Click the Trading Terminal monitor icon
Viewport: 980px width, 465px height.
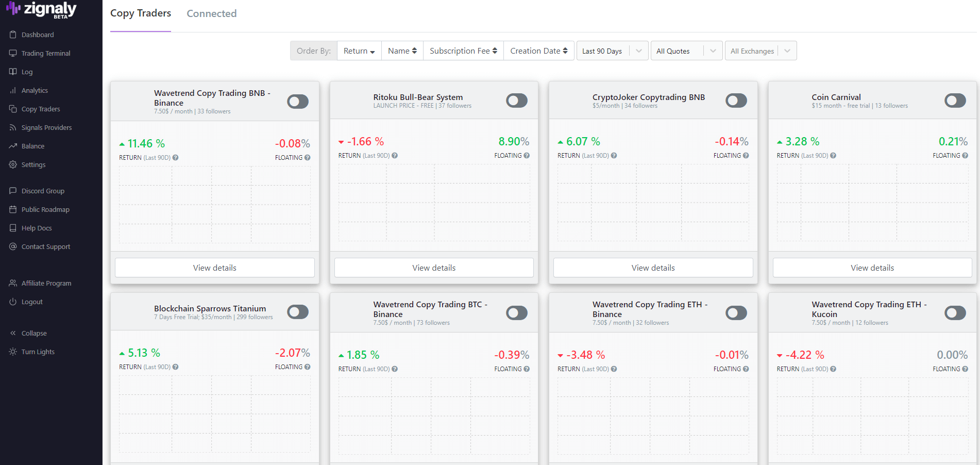pyautogui.click(x=13, y=53)
